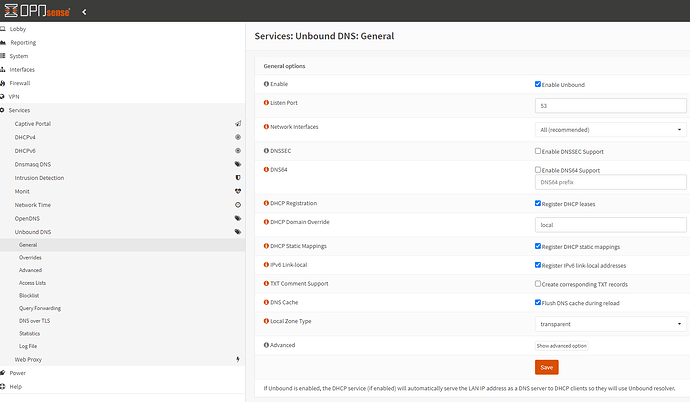Screen dimensions: 690x402
Task: Open the Network Interfaces dropdown
Action: coord(610,129)
